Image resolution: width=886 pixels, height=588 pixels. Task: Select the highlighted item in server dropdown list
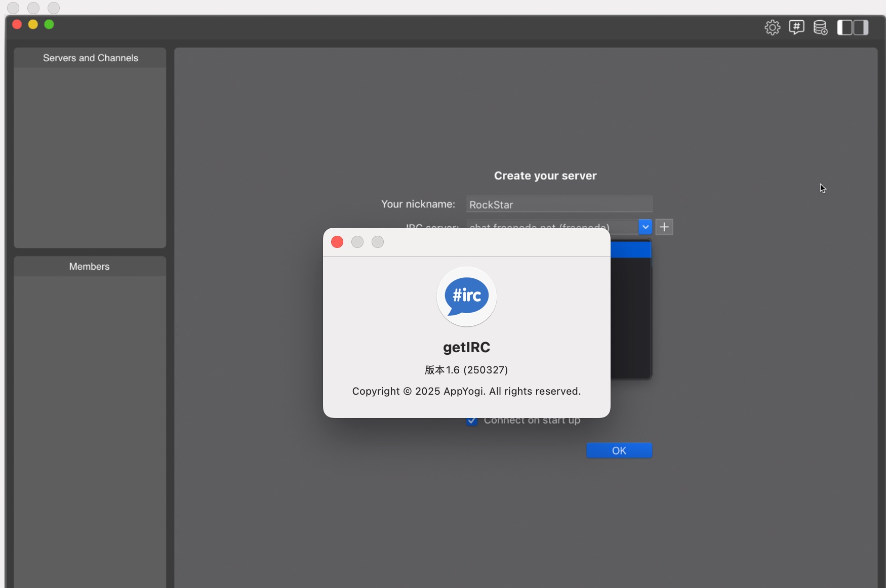631,249
